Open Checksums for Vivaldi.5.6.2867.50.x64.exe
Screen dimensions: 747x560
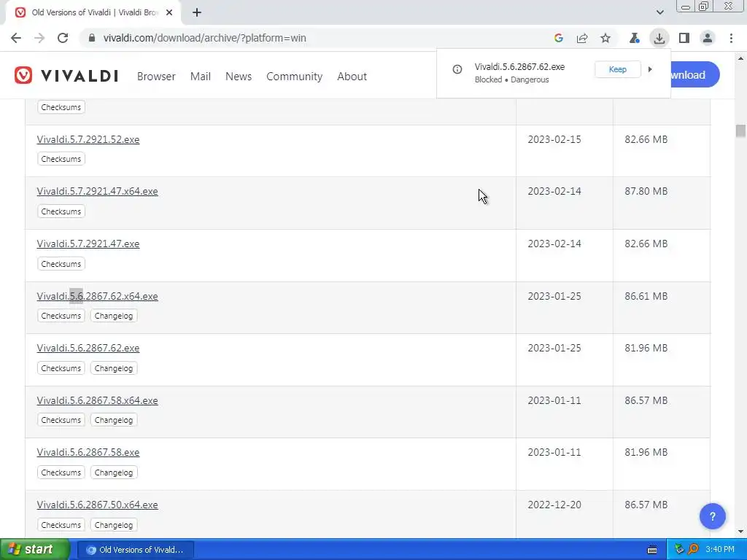pyautogui.click(x=61, y=525)
